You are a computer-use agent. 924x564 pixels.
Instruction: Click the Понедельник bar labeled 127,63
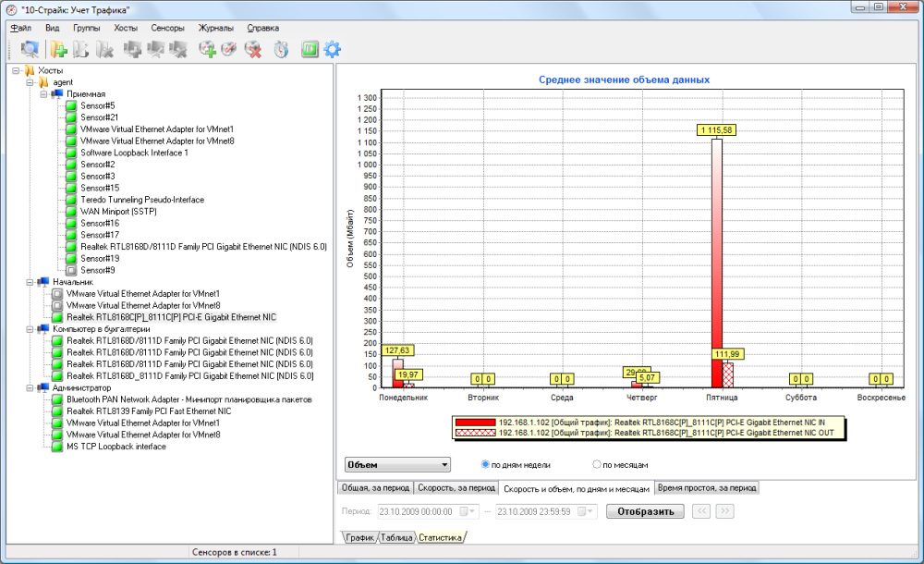(x=397, y=373)
